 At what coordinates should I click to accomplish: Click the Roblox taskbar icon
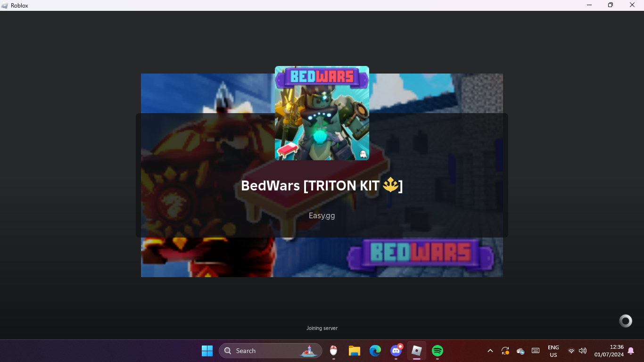click(417, 351)
